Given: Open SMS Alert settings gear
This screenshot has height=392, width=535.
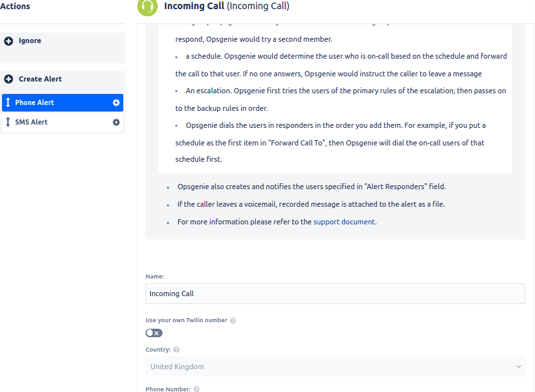Looking at the screenshot, I should [x=116, y=122].
